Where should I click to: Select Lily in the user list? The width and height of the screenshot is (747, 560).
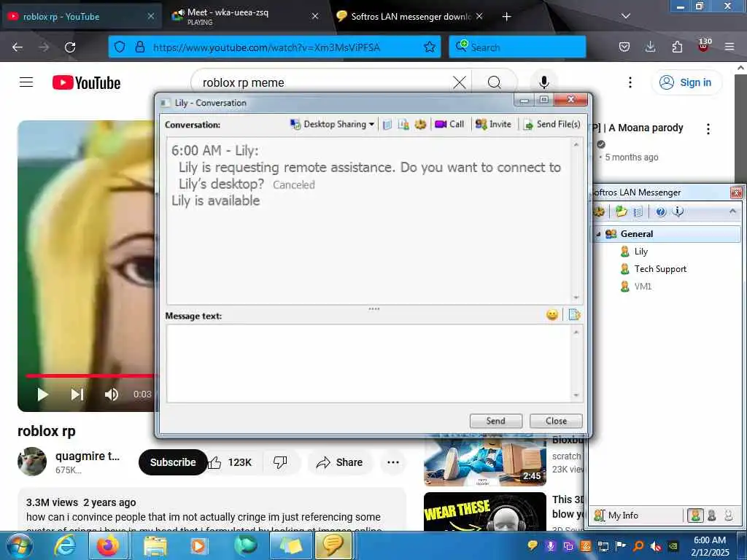[x=640, y=252]
